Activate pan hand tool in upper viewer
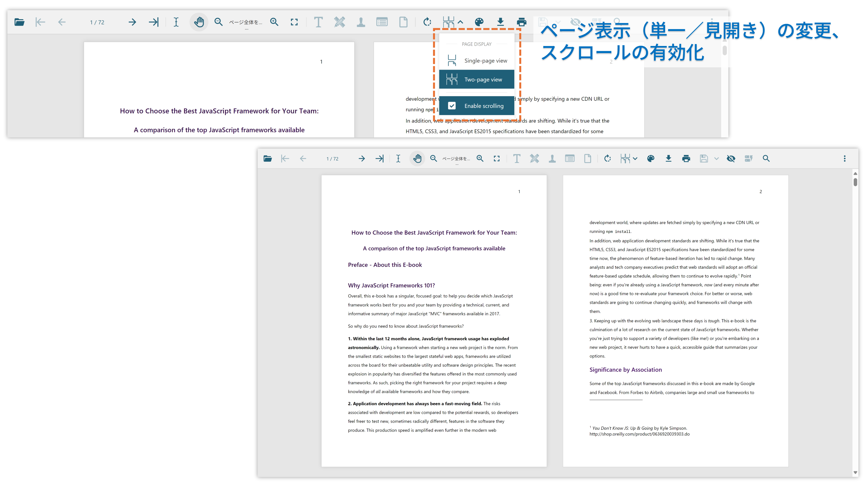Viewport: 868px width, 488px height. coord(199,22)
